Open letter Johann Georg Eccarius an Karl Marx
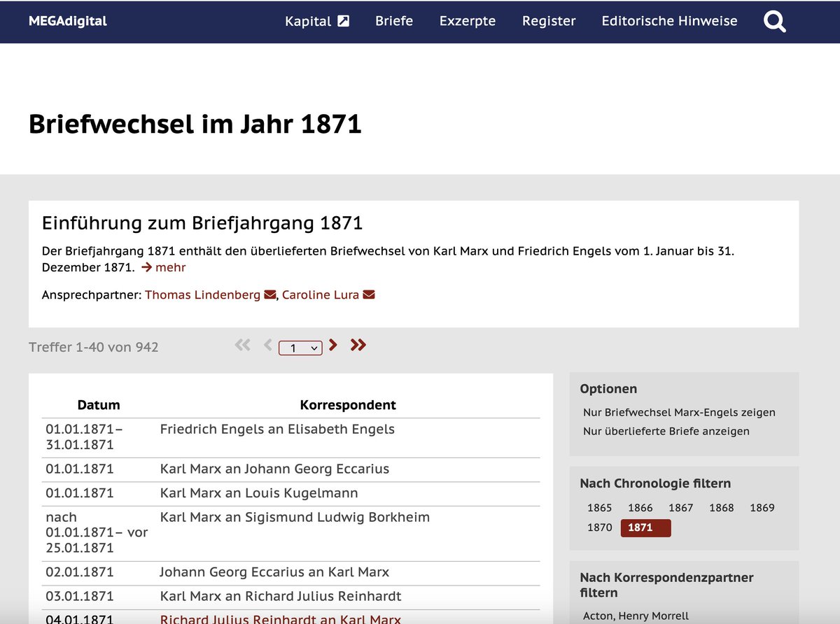 274,572
